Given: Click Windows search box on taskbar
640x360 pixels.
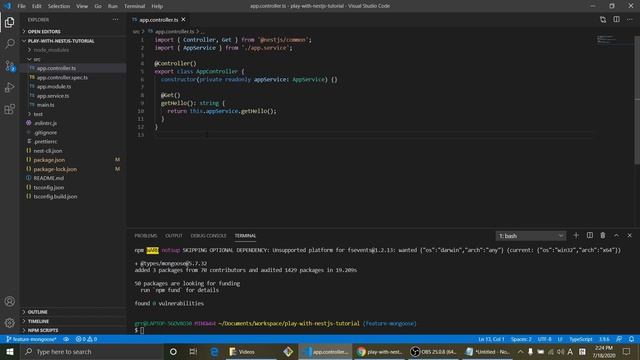Looking at the screenshot, I should pos(91,351).
